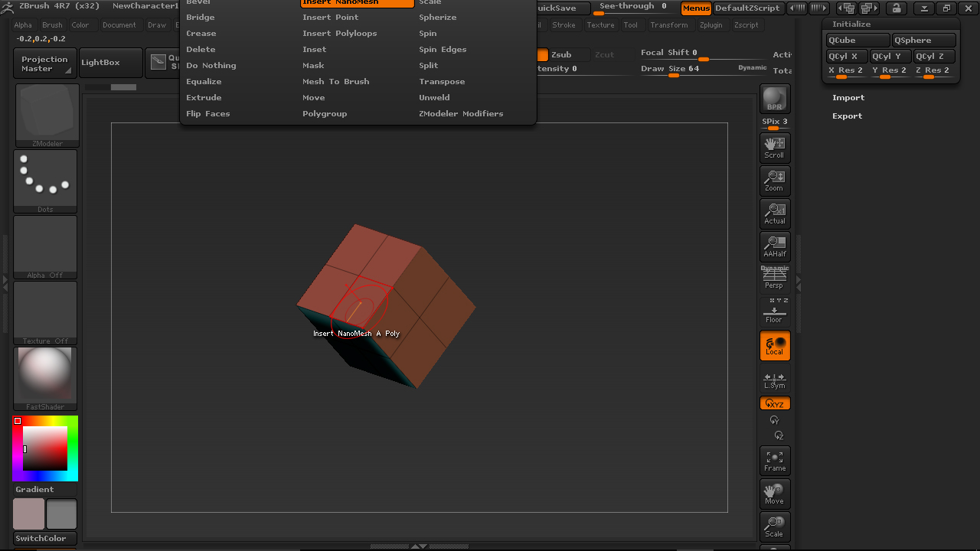The width and height of the screenshot is (980, 551).
Task: Open the ZModeler brush thumbnail
Action: tap(46, 116)
